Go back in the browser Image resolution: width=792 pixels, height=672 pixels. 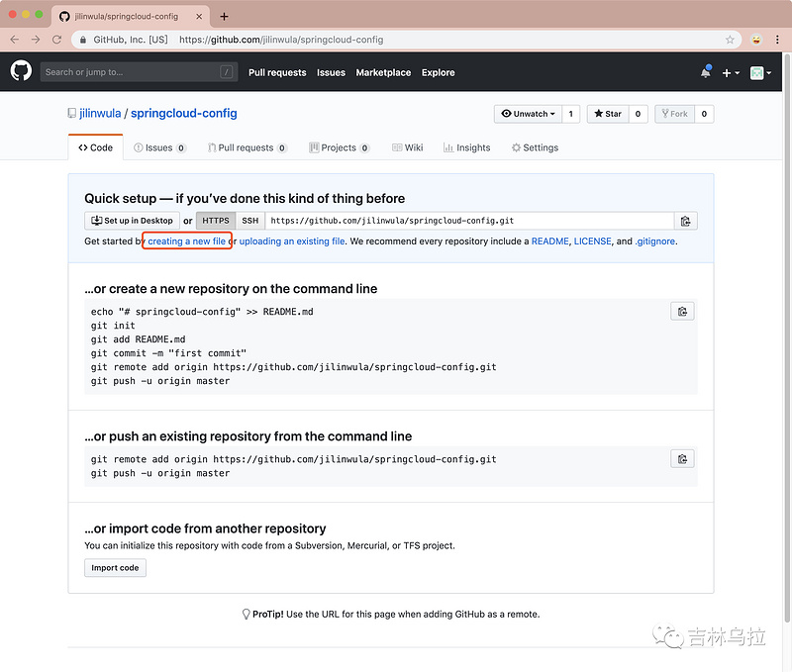coord(15,40)
